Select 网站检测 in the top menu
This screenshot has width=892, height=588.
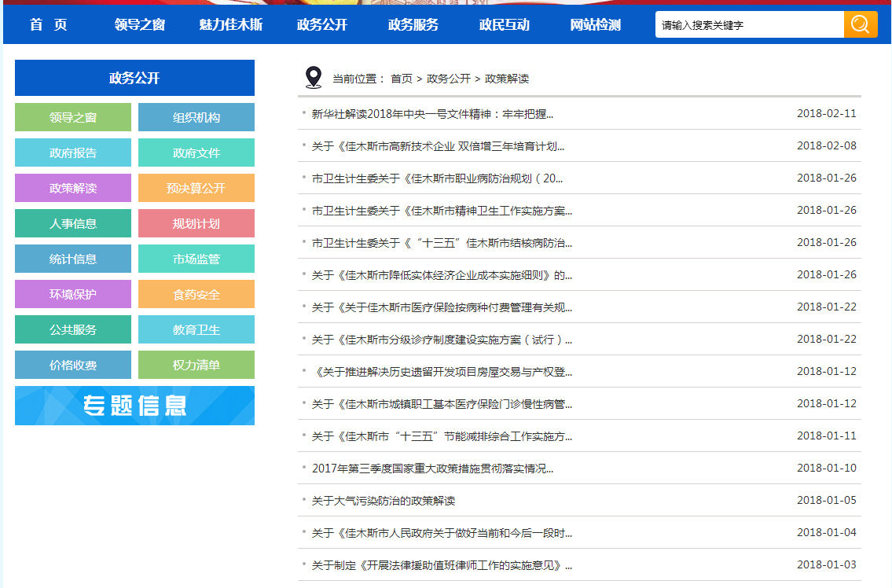596,25
